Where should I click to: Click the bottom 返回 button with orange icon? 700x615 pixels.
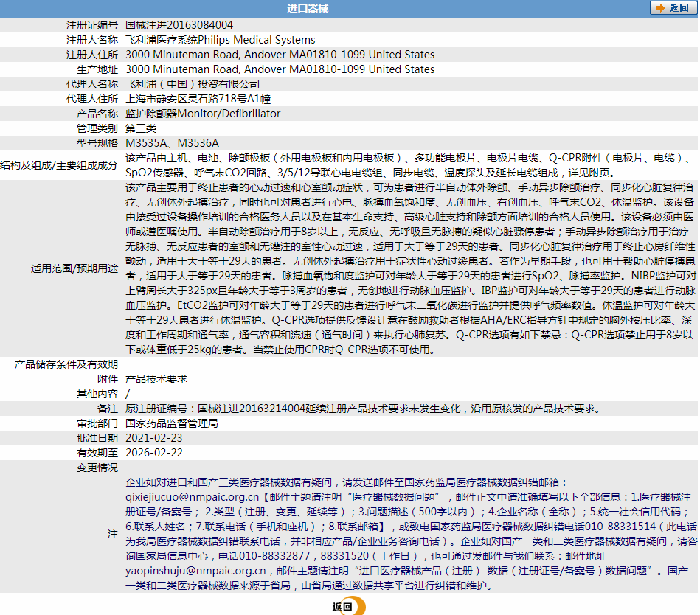pyautogui.click(x=349, y=606)
